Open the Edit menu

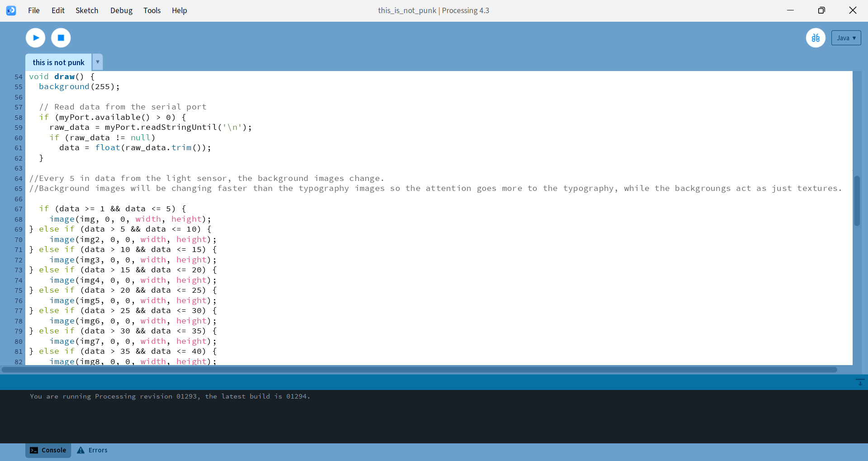click(x=58, y=10)
